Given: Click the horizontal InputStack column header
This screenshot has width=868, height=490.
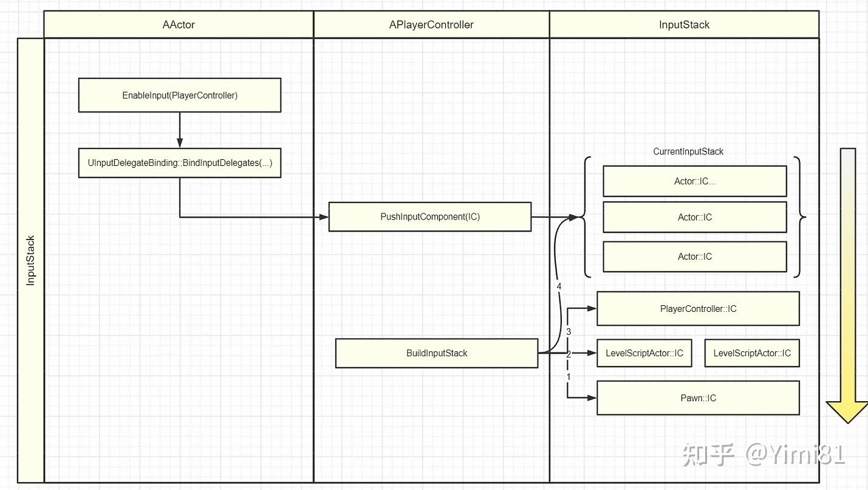Looking at the screenshot, I should 684,25.
